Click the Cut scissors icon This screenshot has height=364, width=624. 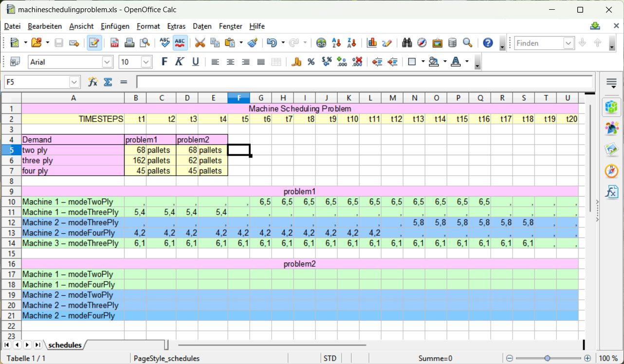pos(200,43)
